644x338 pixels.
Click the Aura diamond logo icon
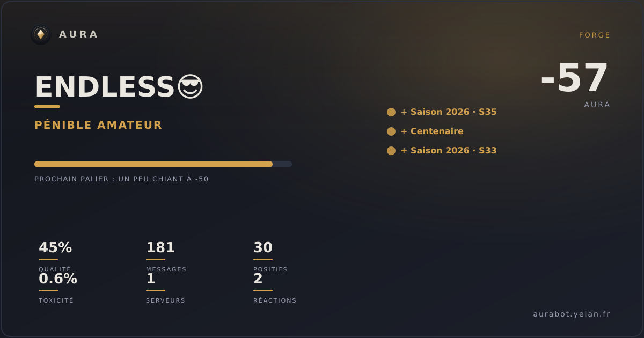pos(41,35)
